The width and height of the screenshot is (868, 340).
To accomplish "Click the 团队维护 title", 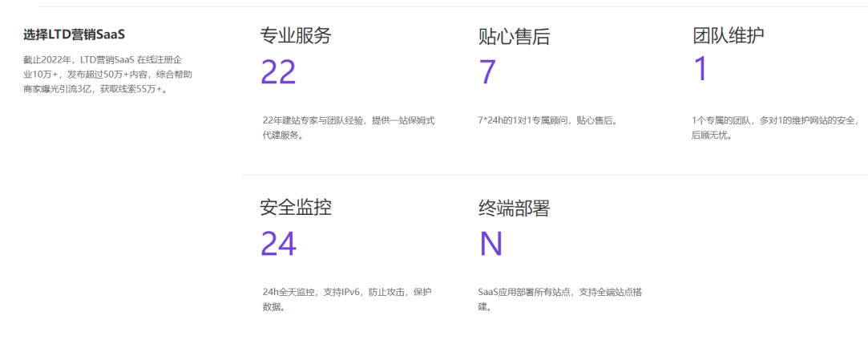I will 728,35.
